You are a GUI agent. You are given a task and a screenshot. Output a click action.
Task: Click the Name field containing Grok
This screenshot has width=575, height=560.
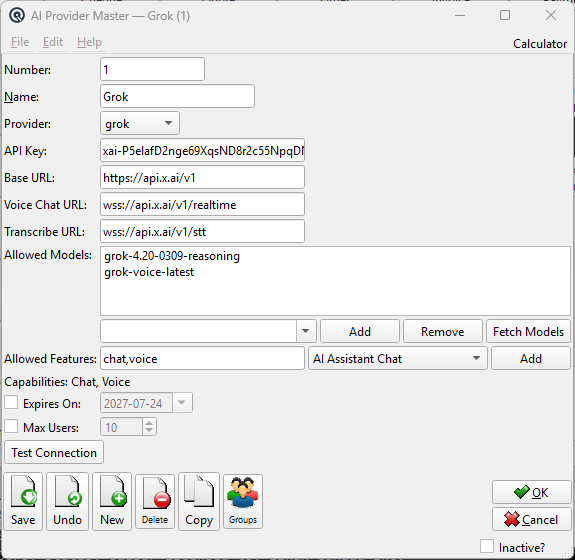coord(177,96)
